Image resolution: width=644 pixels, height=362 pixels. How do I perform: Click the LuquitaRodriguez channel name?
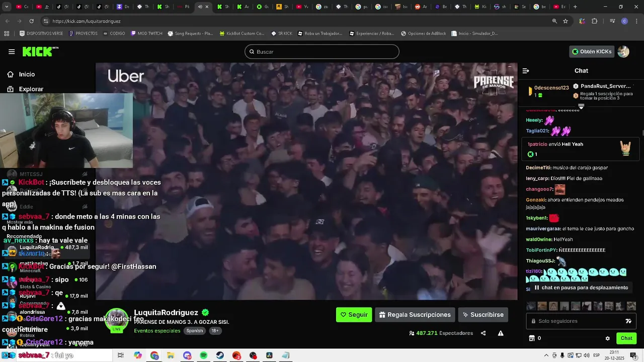[166, 312]
